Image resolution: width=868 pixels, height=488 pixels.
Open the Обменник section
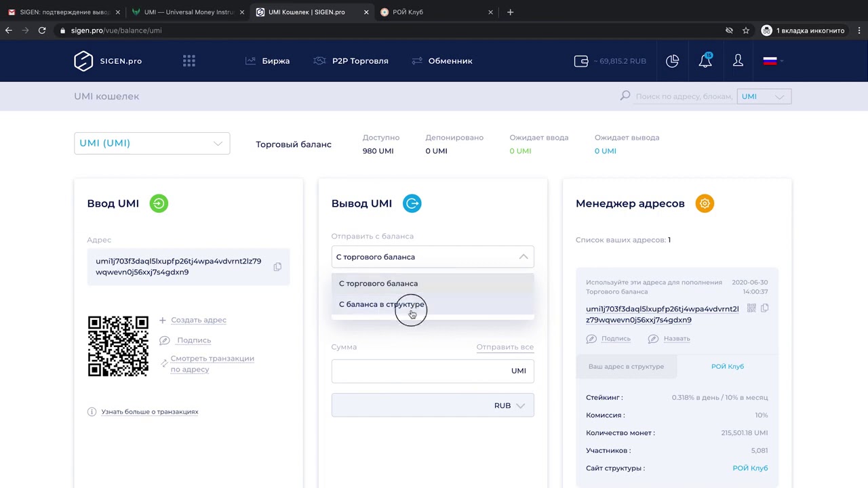click(441, 61)
